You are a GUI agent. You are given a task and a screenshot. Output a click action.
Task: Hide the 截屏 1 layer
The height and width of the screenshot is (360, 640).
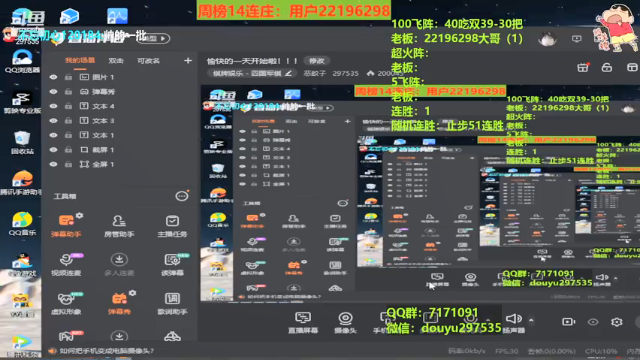pos(53,150)
